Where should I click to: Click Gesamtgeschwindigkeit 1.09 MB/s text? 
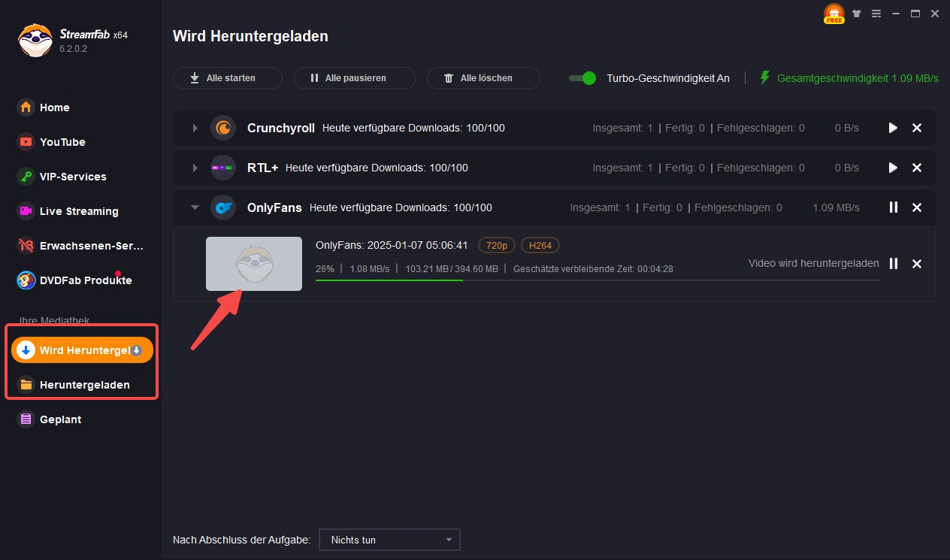858,78
